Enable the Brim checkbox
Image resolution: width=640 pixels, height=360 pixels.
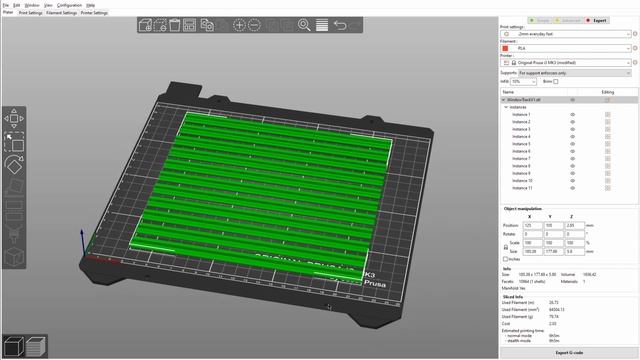point(556,82)
